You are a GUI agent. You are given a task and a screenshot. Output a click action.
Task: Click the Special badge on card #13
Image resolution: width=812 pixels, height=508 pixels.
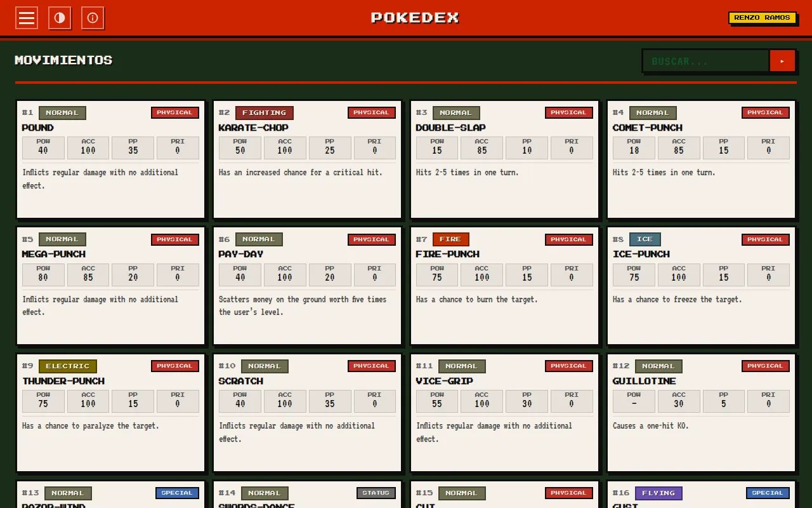177,493
